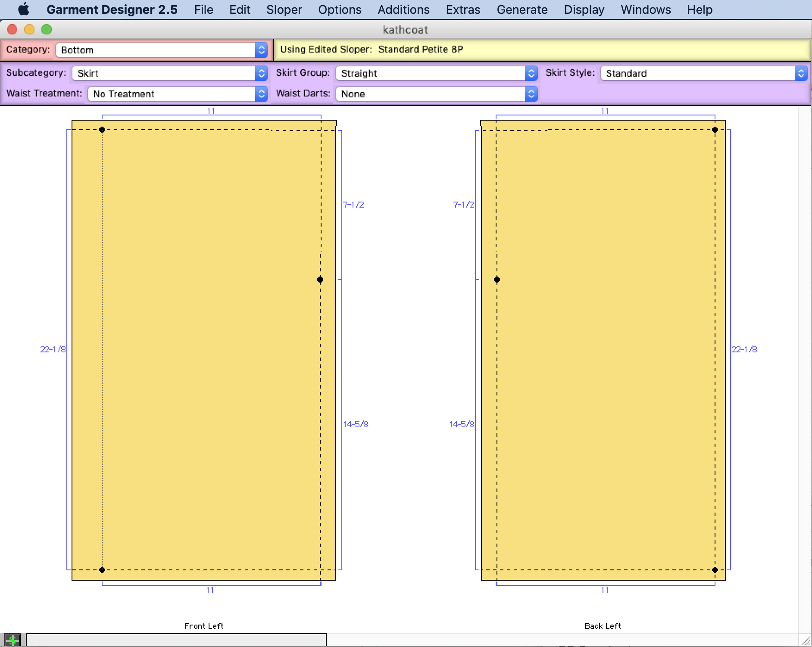The height and width of the screenshot is (647, 812).
Task: Open the Sloper menu
Action: (x=284, y=9)
